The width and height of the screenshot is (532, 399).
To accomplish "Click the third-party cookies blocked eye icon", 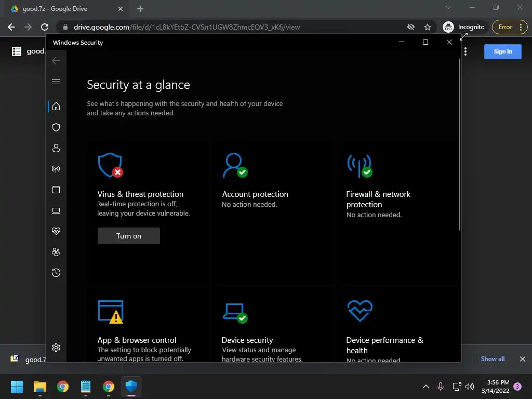I will 411,27.
